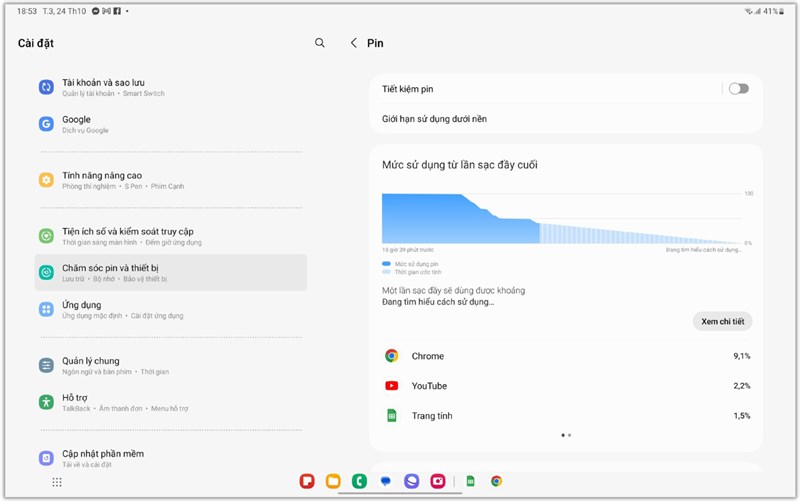The height and width of the screenshot is (501, 800).
Task: Select Tài khoản và sao lưu settings
Action: (x=171, y=87)
